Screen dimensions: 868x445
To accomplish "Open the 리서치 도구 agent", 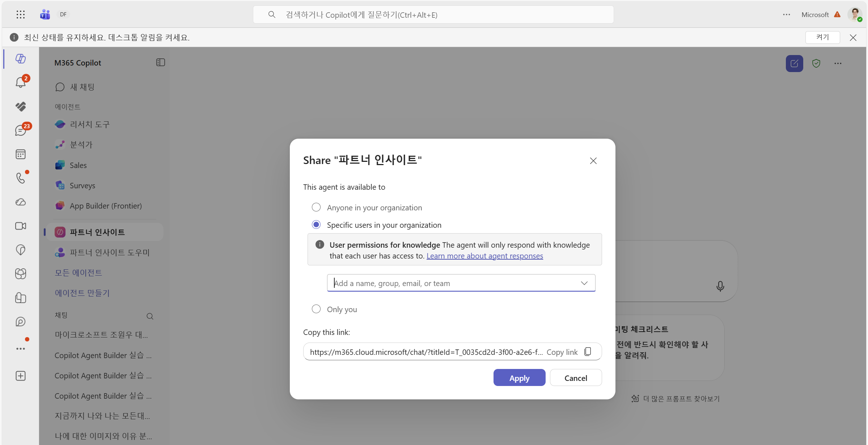I will (105, 124).
